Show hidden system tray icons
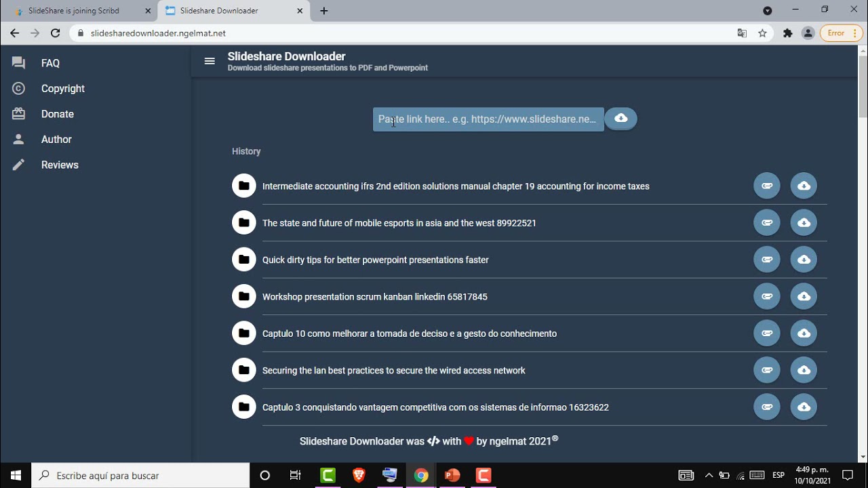This screenshot has height=488, width=868. pyautogui.click(x=709, y=475)
